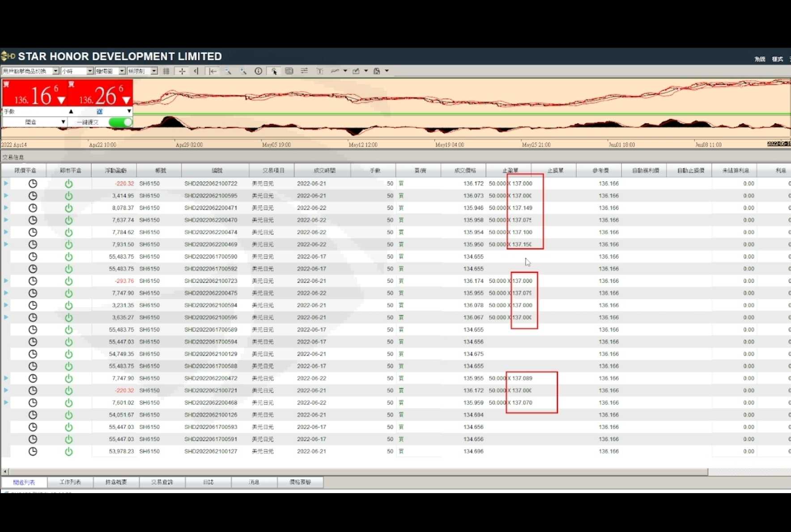Toggle the green one-click submit switch
The image size is (791, 532).
[120, 122]
